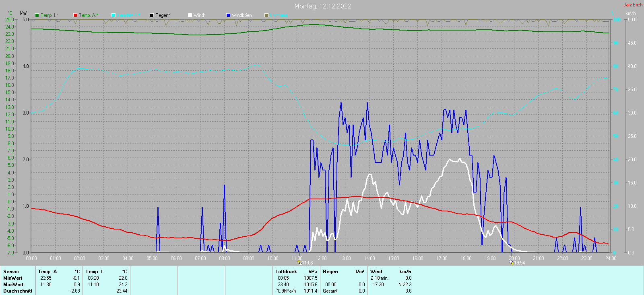Click the Durchschnitt row label
Screen dimensions: 644x295
point(18,291)
